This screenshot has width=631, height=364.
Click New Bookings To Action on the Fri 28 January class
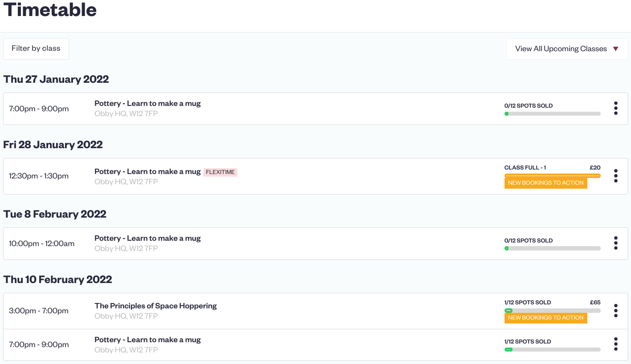pyautogui.click(x=546, y=183)
